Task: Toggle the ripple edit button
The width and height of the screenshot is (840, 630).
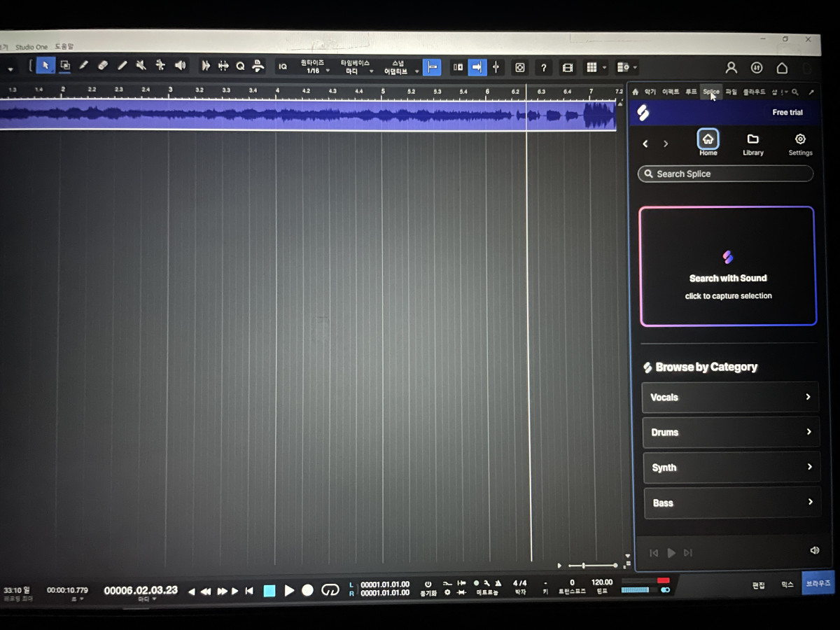Action: click(x=458, y=67)
